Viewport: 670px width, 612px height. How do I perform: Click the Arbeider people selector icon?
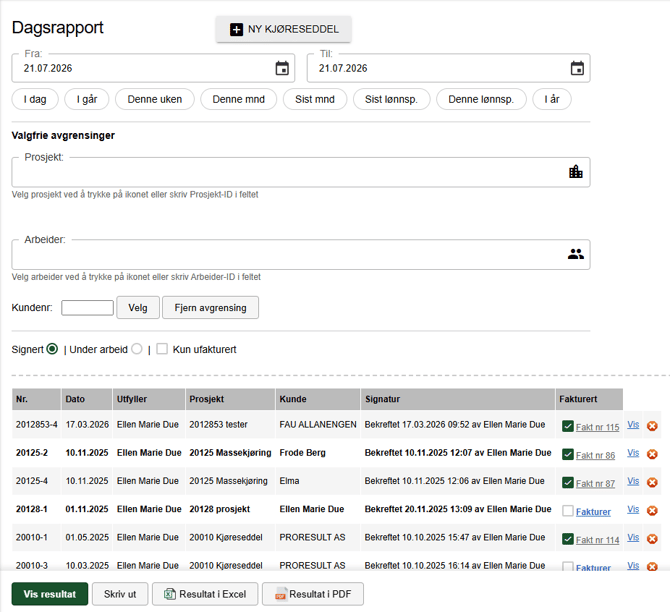[576, 254]
